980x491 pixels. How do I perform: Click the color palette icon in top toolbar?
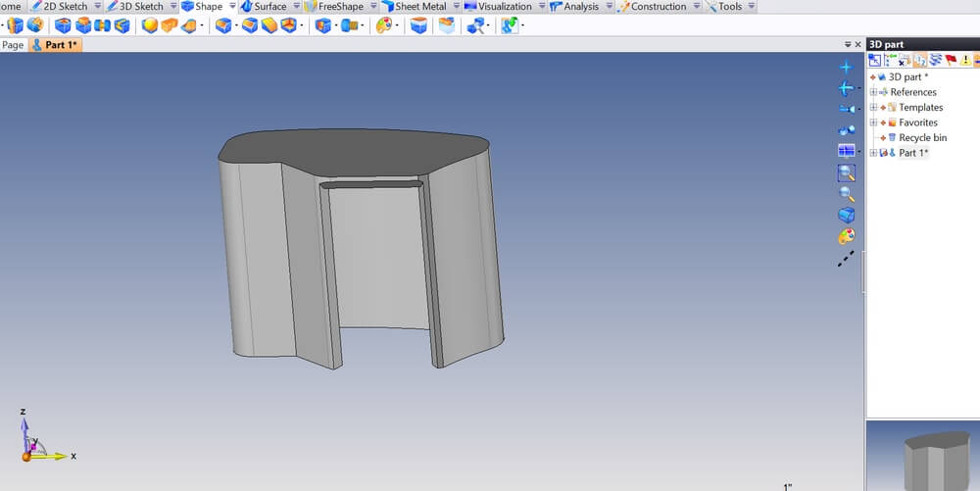pyautogui.click(x=384, y=25)
